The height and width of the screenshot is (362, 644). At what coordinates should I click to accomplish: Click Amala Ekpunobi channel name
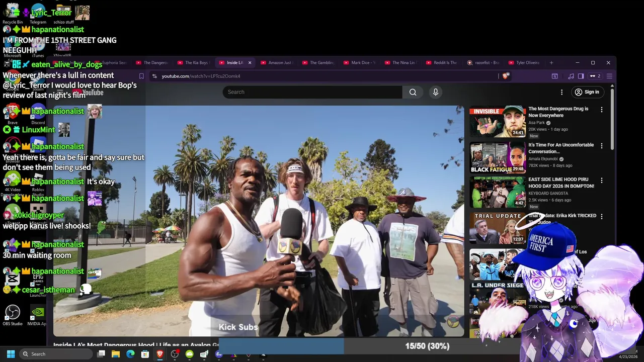[543, 159]
